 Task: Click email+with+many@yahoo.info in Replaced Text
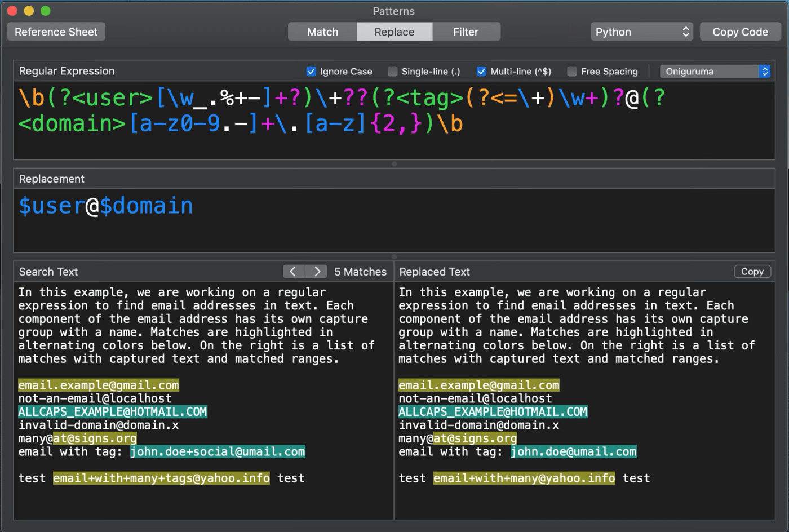pos(524,478)
